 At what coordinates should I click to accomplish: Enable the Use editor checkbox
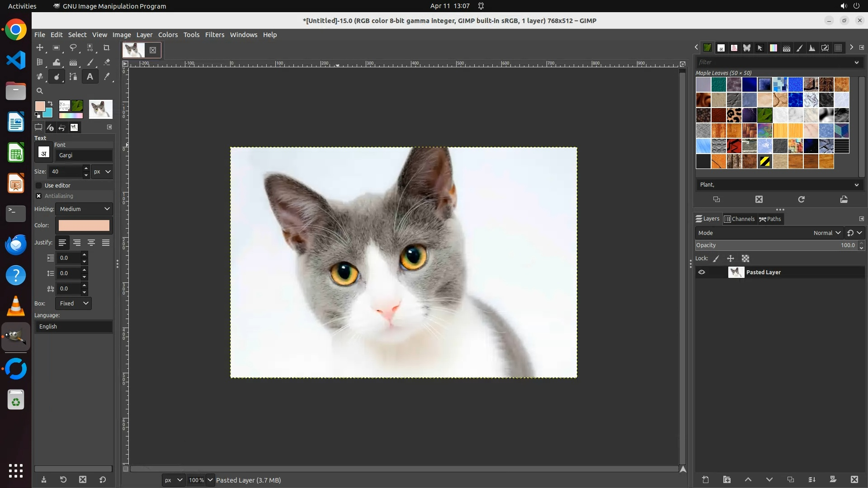click(x=39, y=185)
